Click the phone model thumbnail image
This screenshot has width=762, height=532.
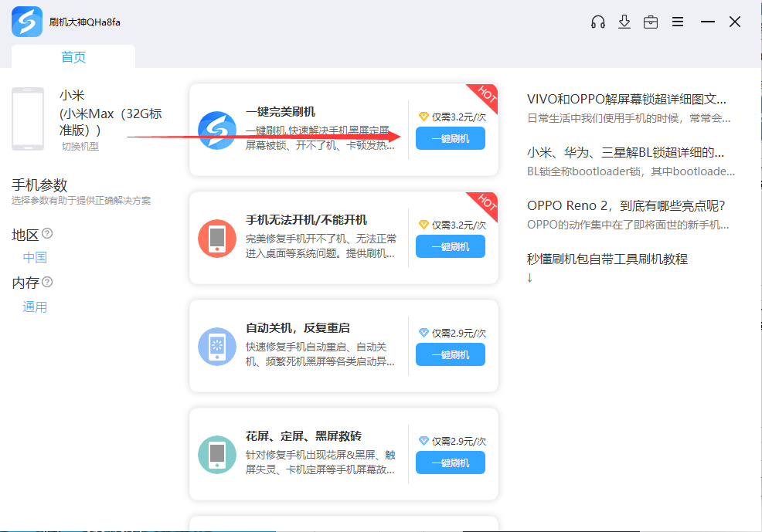point(28,119)
